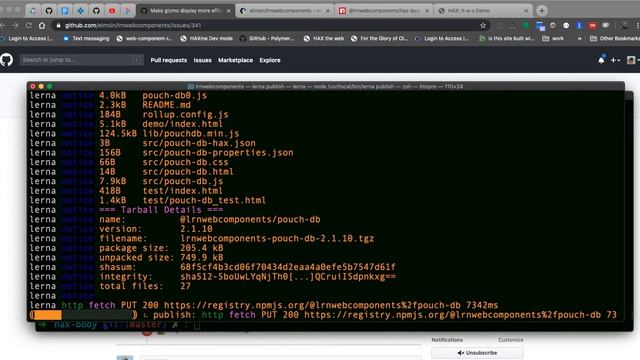Click the 'lib/pouchdb.min.js' line in terminal

coord(191,134)
